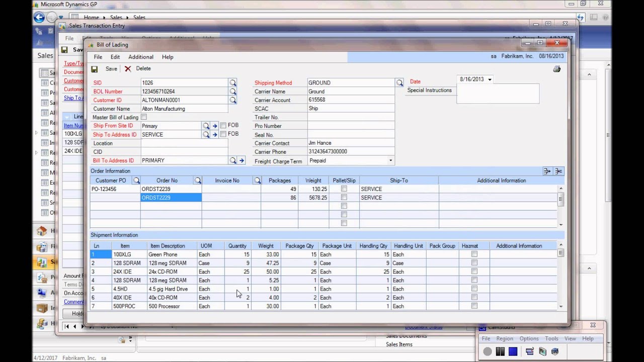Click the blue arrow beside Bill To Address ID
Screen dimensions: 644x362
pyautogui.click(x=242, y=160)
